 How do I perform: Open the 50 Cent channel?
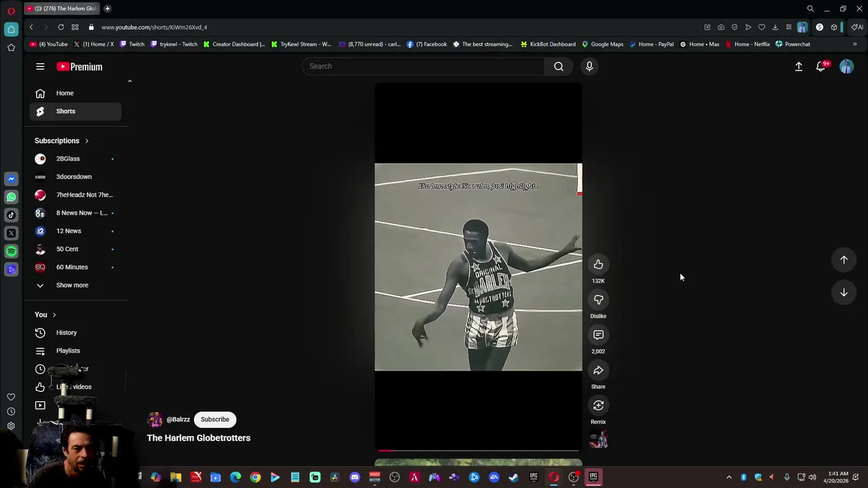coord(75,249)
